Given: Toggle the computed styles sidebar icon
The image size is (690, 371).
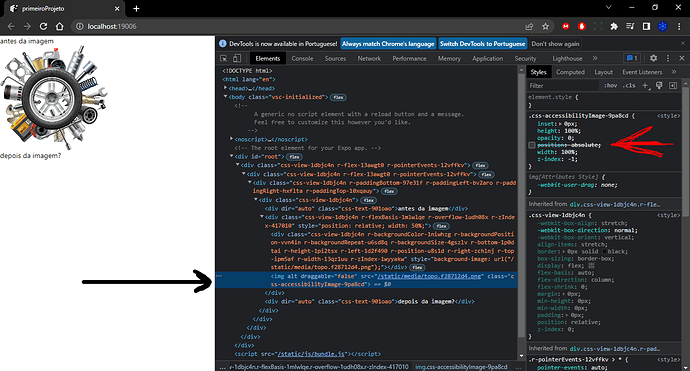Looking at the screenshot, I should [x=673, y=85].
